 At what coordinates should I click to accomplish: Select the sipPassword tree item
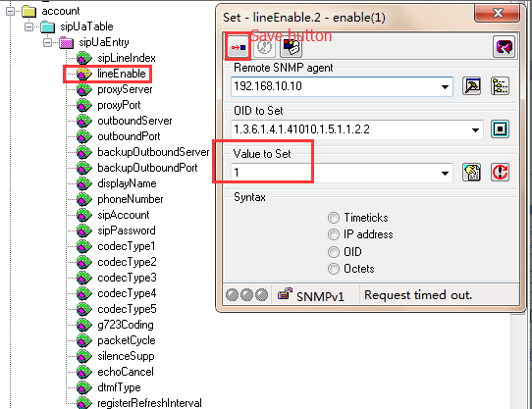(x=127, y=230)
